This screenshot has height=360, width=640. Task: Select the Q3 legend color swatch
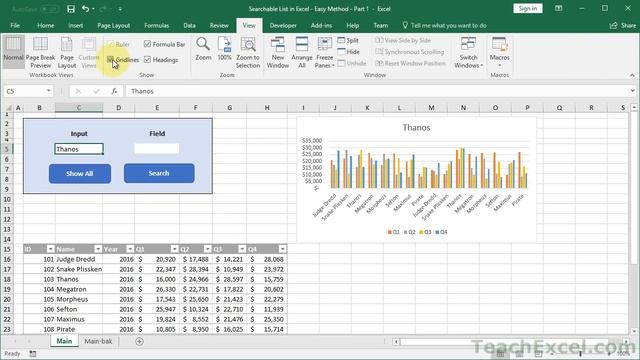pos(421,232)
